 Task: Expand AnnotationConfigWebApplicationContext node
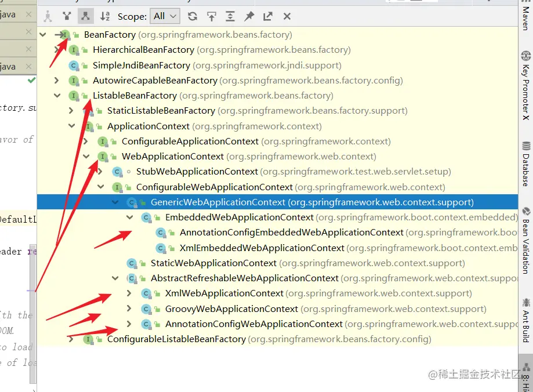129,324
